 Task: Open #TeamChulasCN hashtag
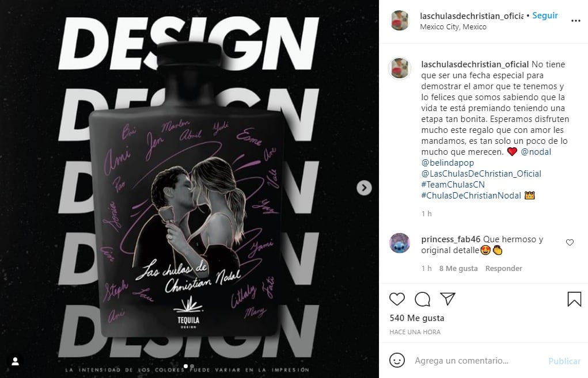coord(453,184)
